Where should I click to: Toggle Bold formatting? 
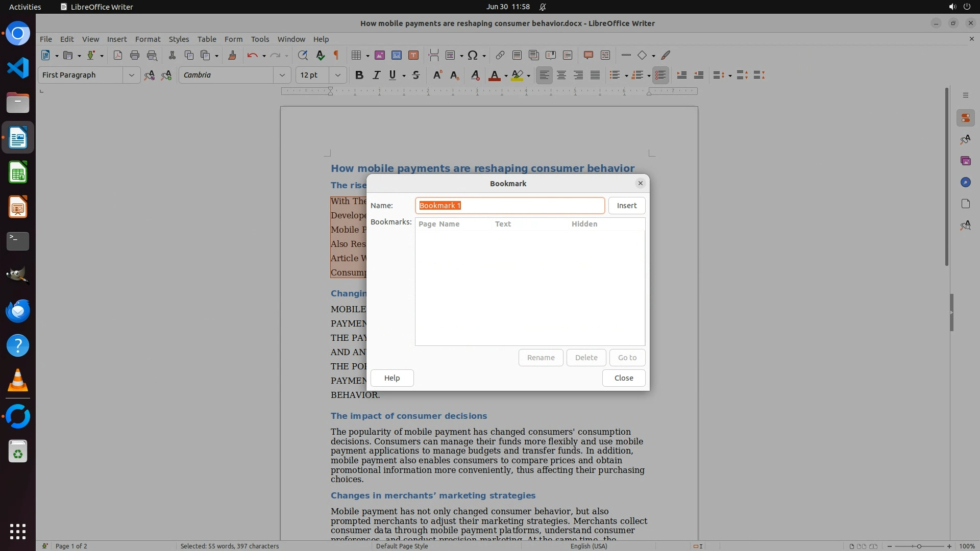(x=359, y=76)
